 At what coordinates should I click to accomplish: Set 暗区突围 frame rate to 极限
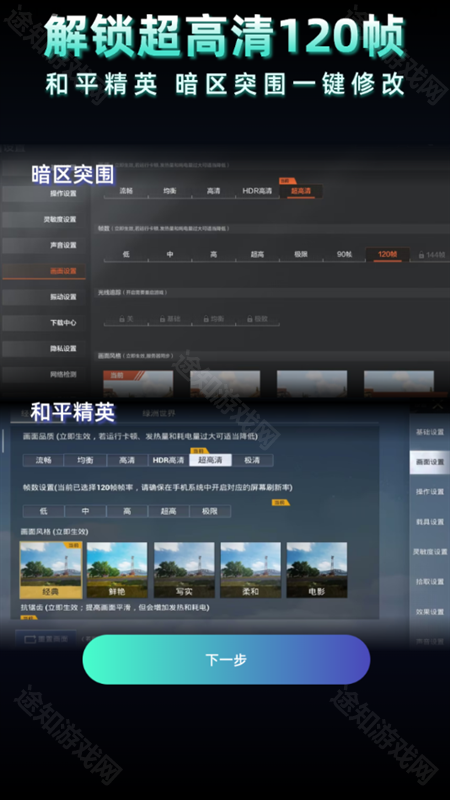click(301, 254)
